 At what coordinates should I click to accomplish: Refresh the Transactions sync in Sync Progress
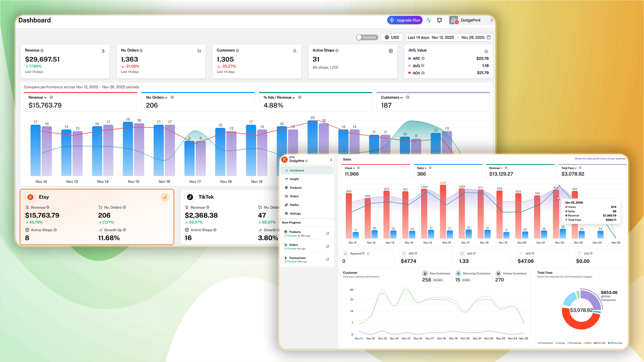click(x=327, y=259)
